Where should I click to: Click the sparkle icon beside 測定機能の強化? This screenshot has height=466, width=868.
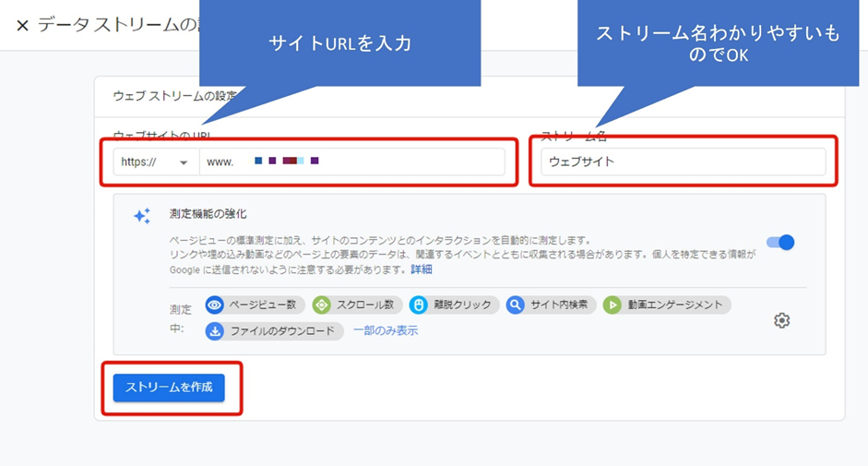[142, 216]
